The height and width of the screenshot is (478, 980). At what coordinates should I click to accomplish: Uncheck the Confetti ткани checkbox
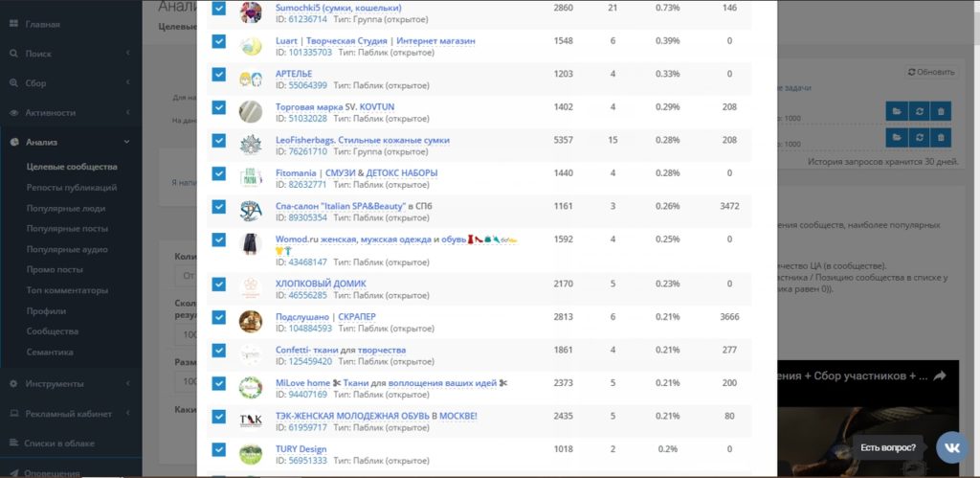[x=219, y=351]
